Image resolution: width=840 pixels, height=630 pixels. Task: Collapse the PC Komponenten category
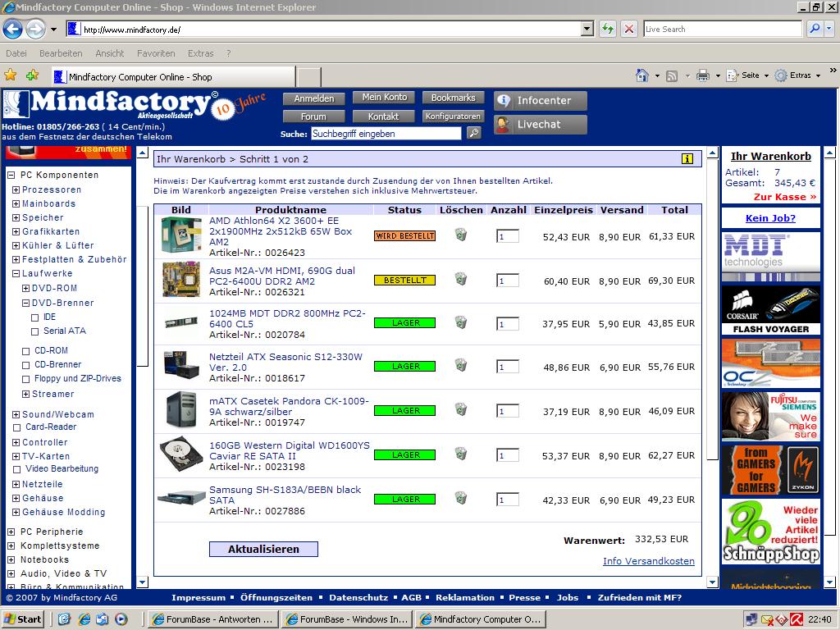pyautogui.click(x=11, y=175)
